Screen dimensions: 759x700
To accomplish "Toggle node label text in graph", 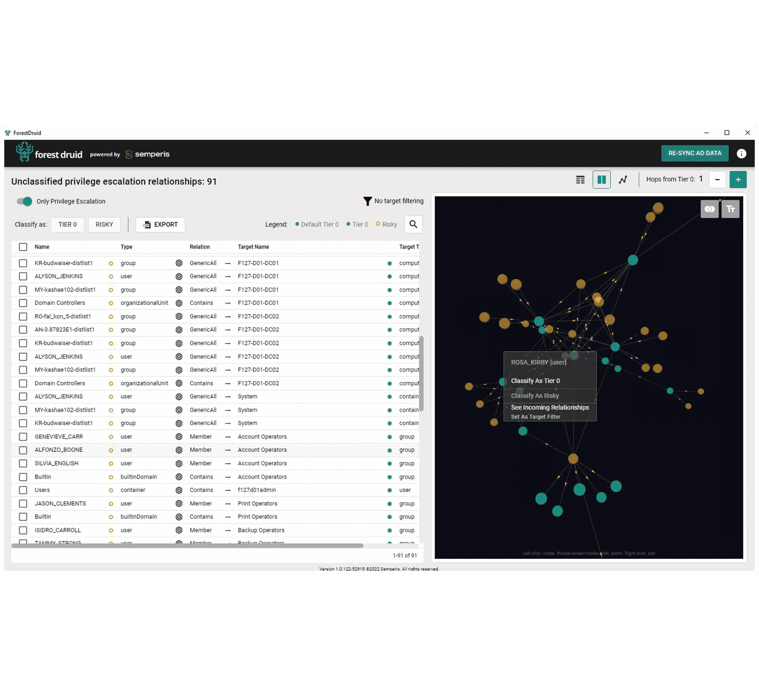I will [x=730, y=209].
